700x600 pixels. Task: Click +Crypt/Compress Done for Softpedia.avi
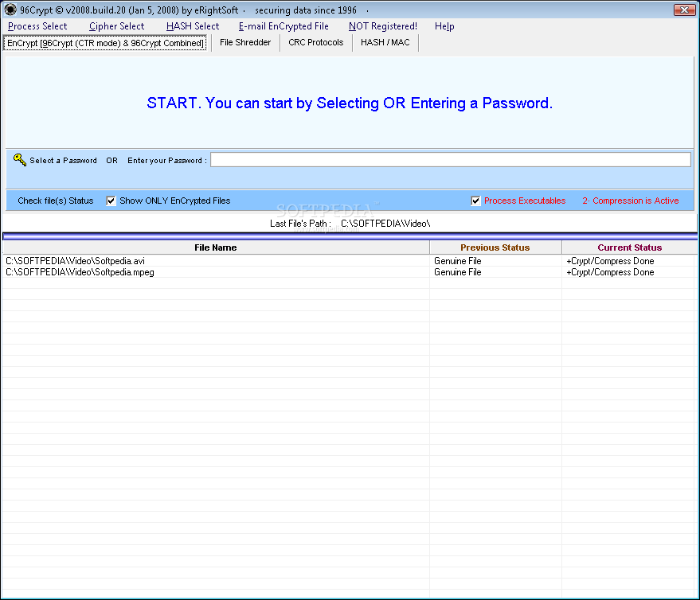[610, 260]
